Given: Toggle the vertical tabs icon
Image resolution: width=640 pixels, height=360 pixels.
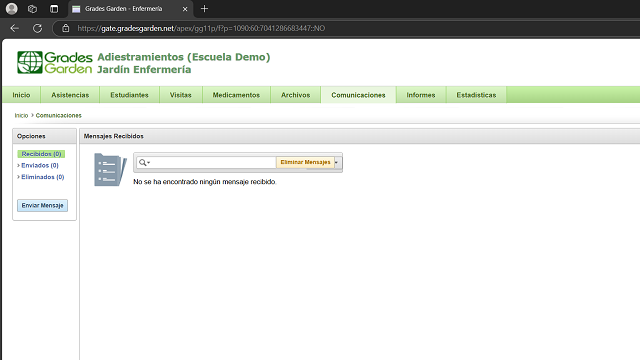Looking at the screenshot, I should click(x=54, y=9).
